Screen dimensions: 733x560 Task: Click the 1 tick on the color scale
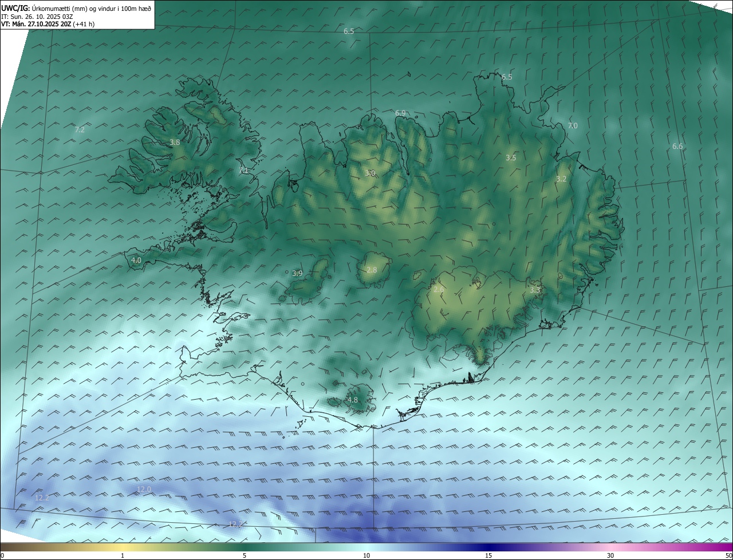[123, 555]
